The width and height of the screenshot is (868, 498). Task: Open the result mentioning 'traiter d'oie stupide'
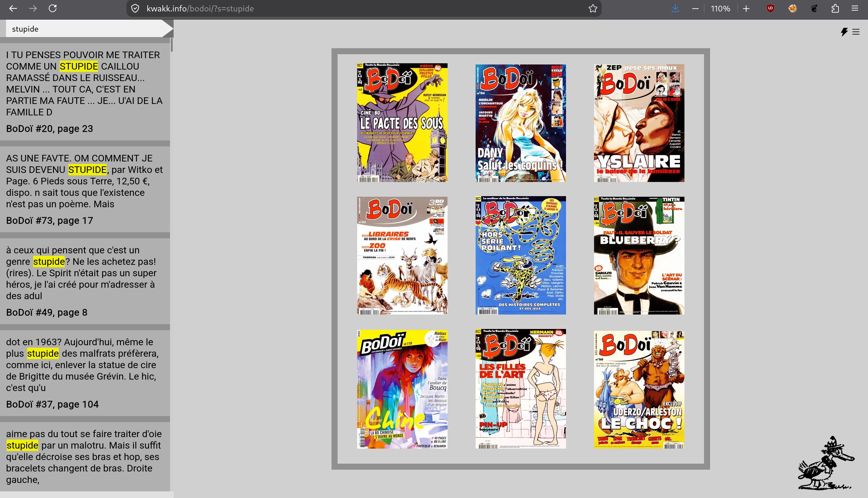(x=85, y=457)
